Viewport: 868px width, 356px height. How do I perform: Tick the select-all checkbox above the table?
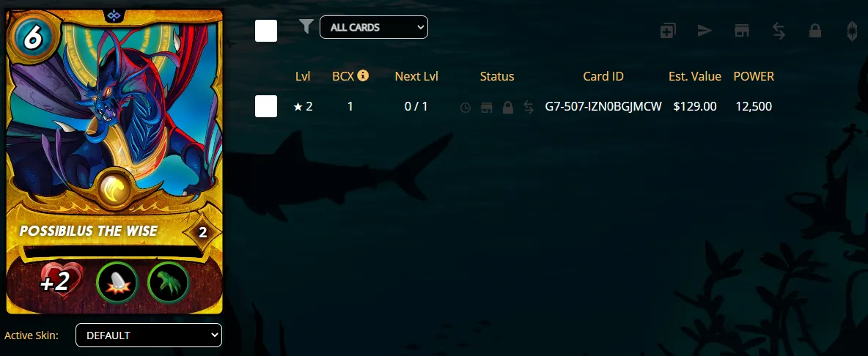click(x=265, y=31)
